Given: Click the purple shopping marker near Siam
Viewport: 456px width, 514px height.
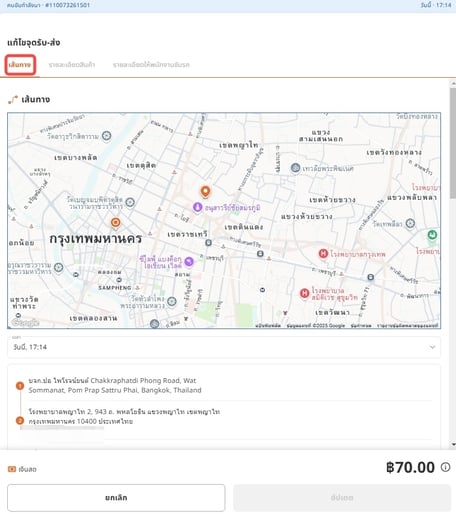Looking at the screenshot, I should [189, 262].
